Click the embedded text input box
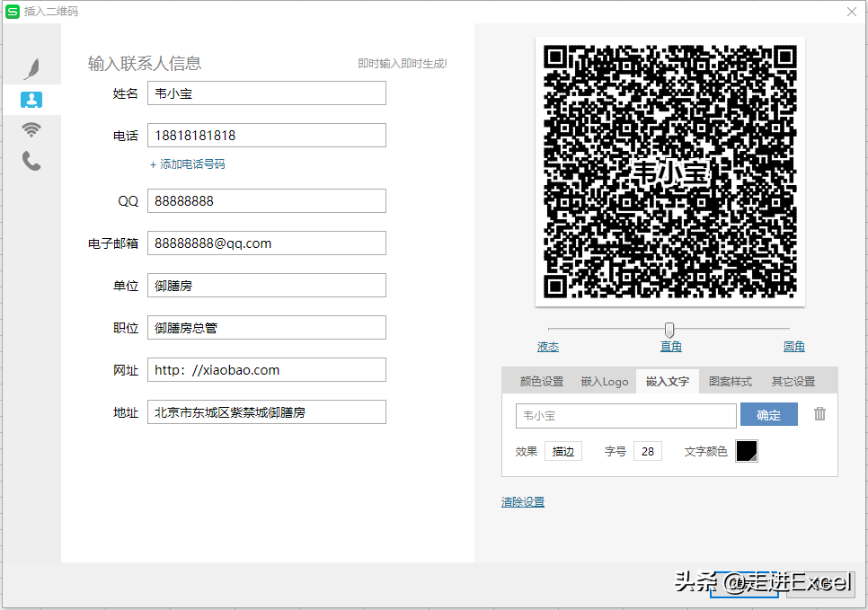The image size is (868, 610). tap(626, 415)
